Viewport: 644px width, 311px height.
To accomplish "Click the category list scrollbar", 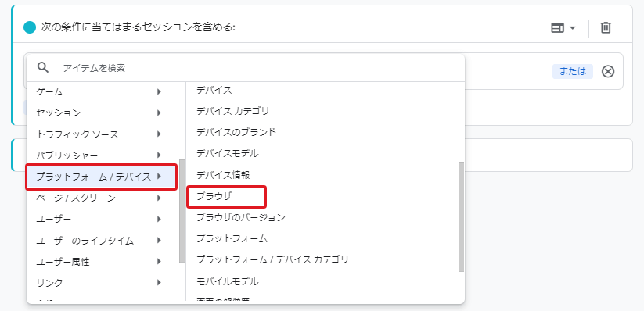I will click(x=182, y=211).
